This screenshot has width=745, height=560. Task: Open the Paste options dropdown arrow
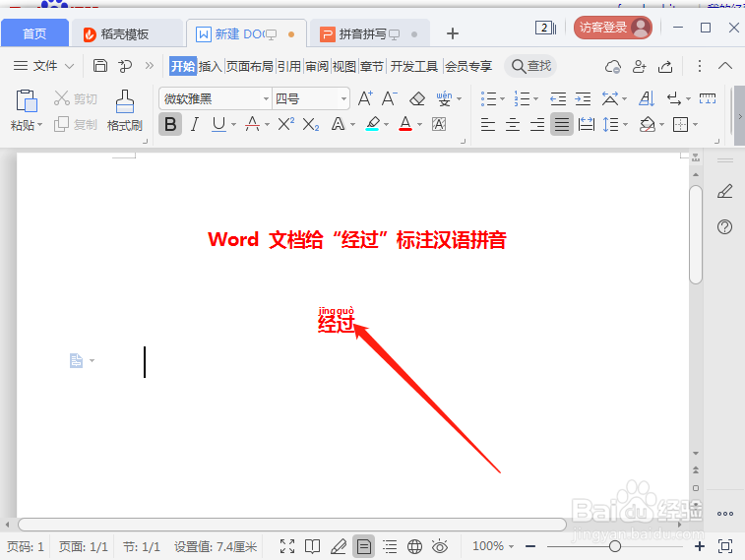pos(40,125)
